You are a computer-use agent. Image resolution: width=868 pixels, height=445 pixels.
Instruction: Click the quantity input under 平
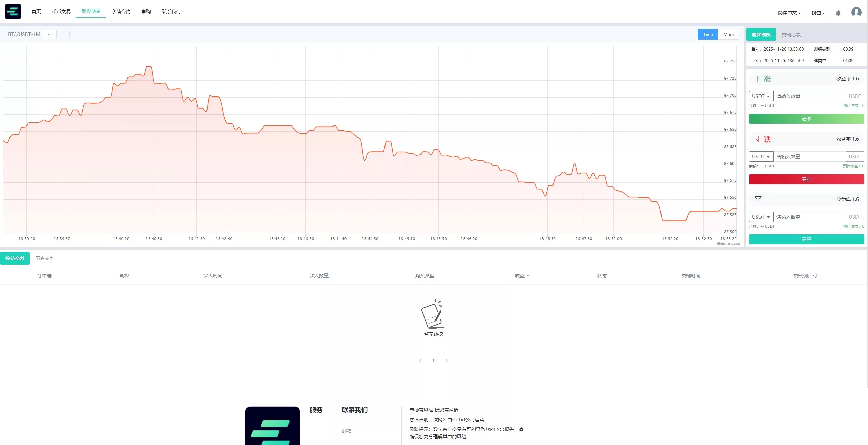click(x=809, y=217)
